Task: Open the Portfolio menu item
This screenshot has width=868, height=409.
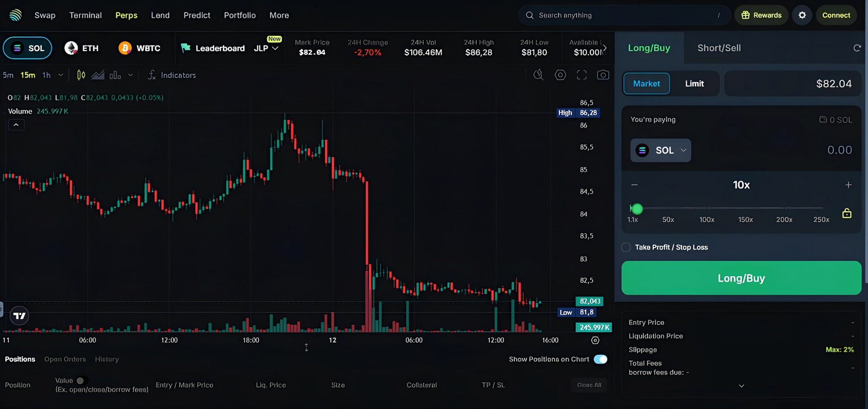Action: click(x=240, y=15)
